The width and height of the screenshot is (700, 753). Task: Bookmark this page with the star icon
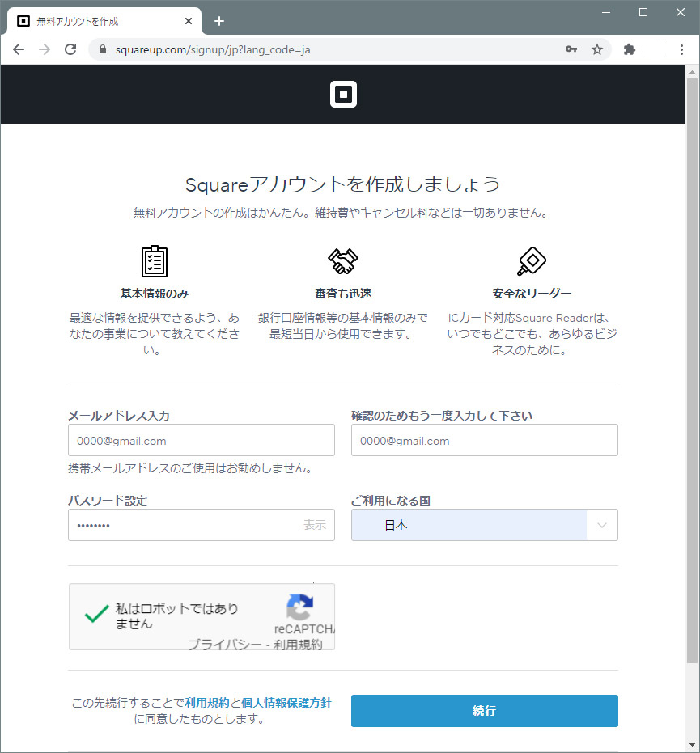coord(597,49)
